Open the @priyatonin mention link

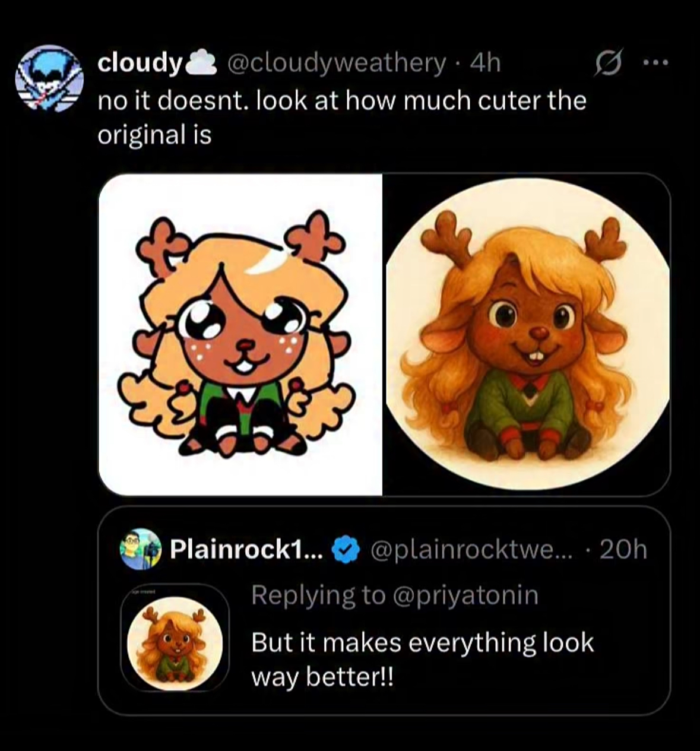(x=465, y=595)
